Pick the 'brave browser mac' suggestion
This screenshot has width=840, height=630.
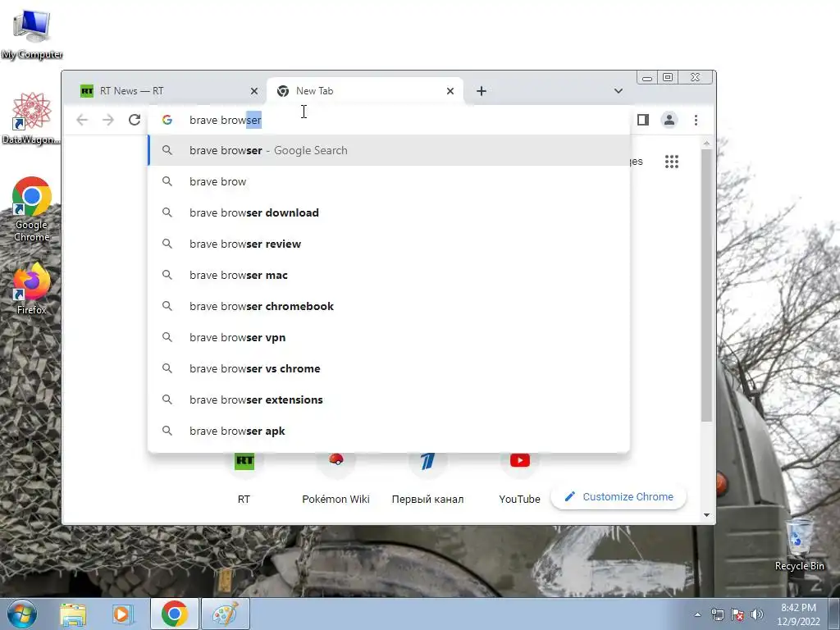(x=389, y=275)
